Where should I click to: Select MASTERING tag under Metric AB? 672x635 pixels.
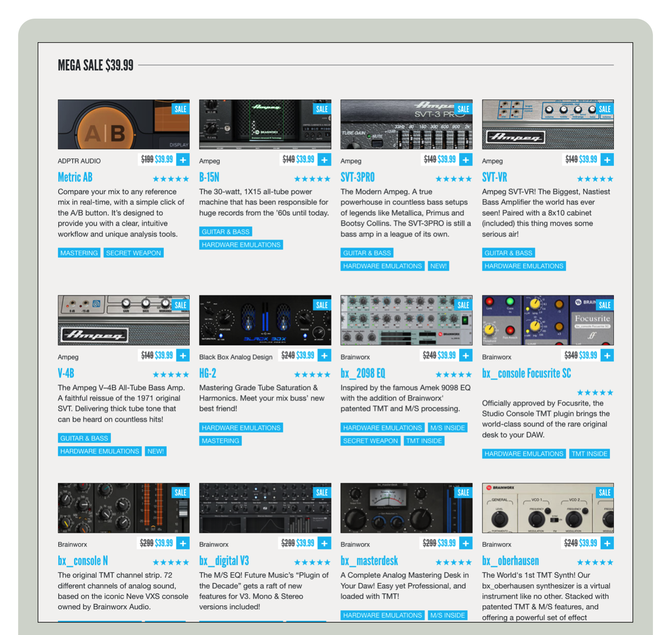coord(79,253)
